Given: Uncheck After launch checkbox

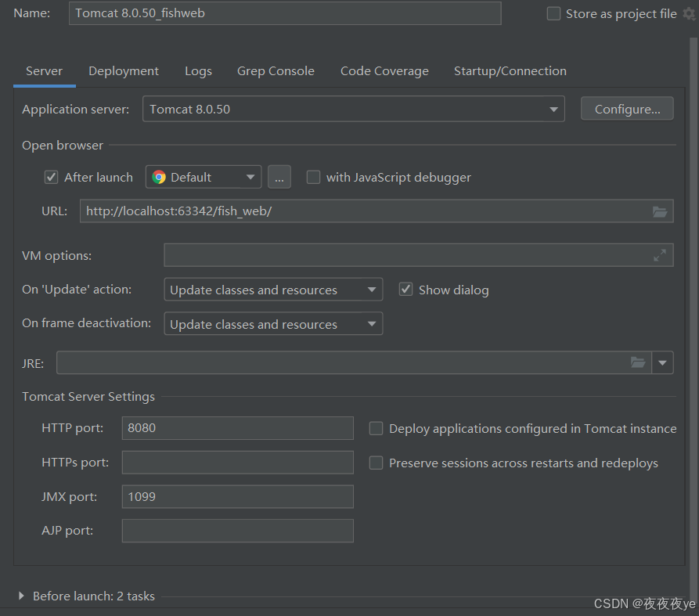Looking at the screenshot, I should [51, 177].
